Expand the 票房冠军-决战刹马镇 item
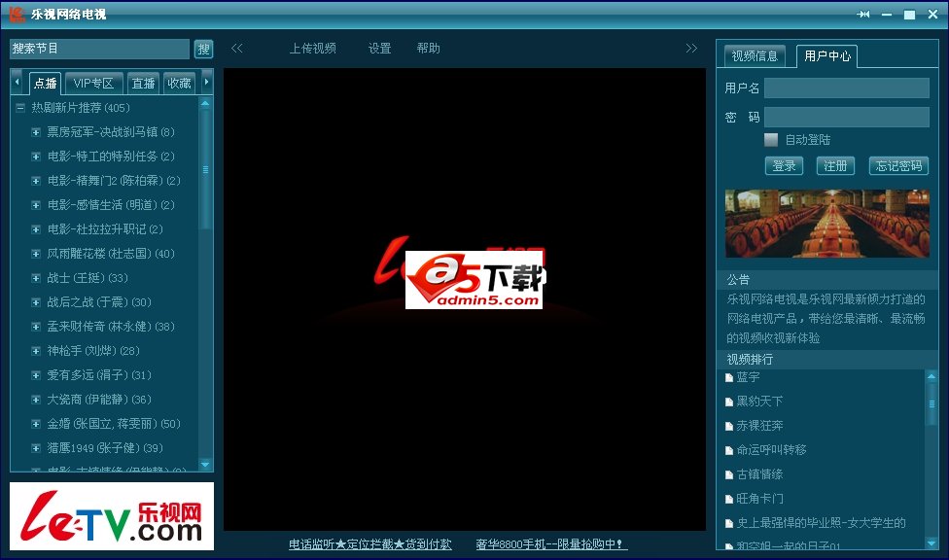Viewport: 949px width, 560px height. point(36,132)
